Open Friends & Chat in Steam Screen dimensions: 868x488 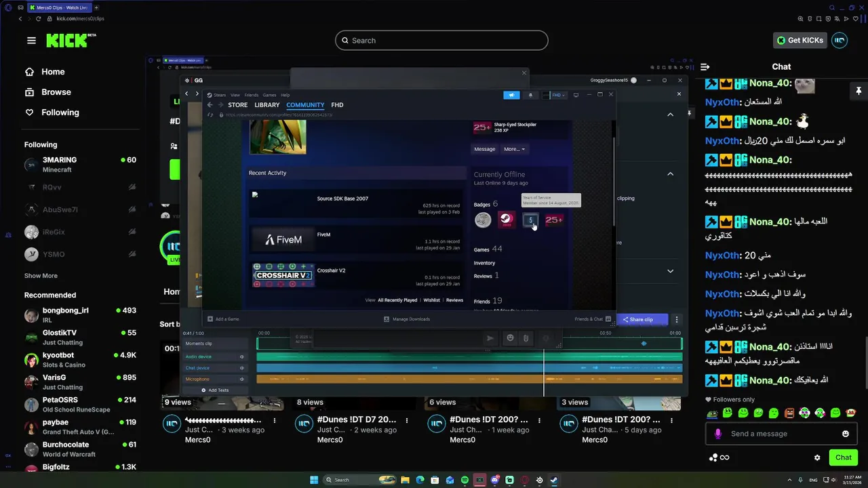pos(593,319)
